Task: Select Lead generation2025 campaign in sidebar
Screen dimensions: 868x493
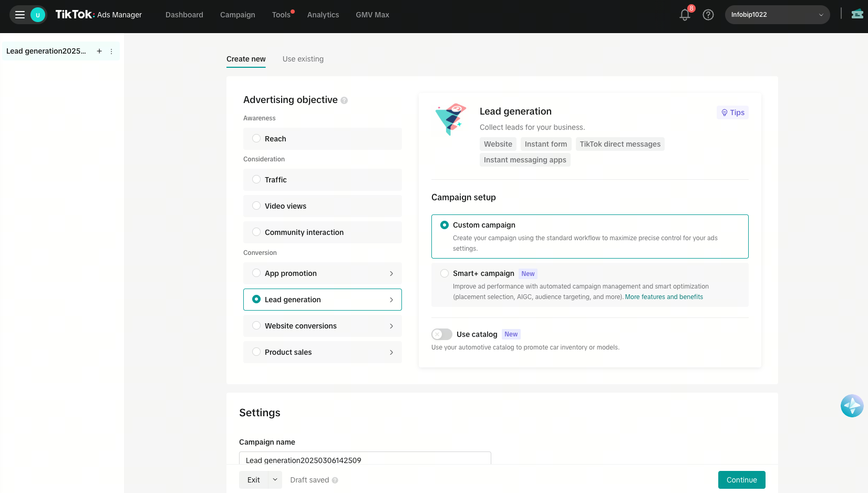Action: (x=46, y=51)
